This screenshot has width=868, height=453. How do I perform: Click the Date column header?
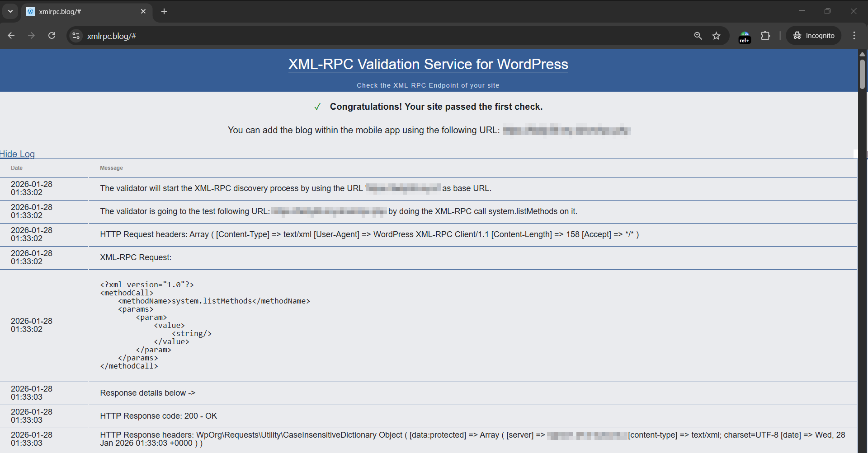click(x=17, y=168)
